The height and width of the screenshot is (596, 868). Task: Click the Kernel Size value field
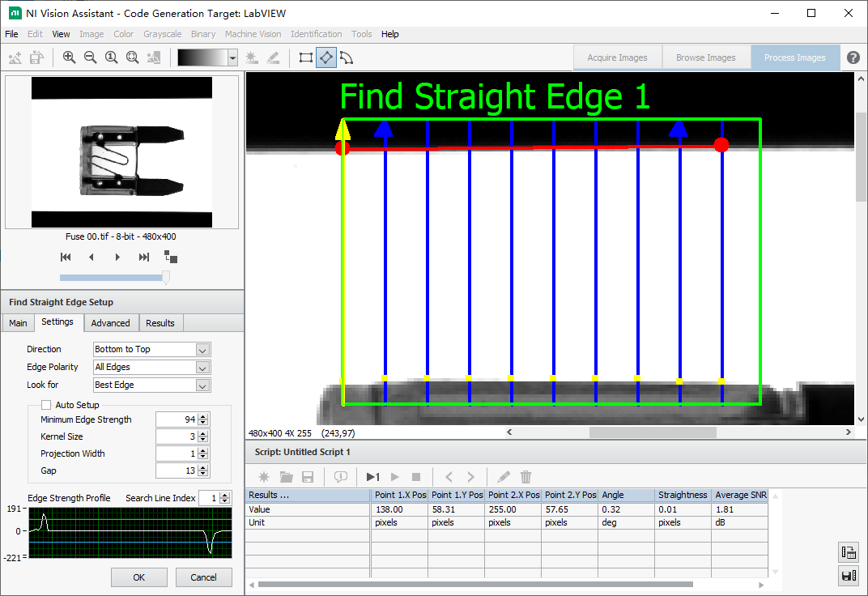[177, 436]
